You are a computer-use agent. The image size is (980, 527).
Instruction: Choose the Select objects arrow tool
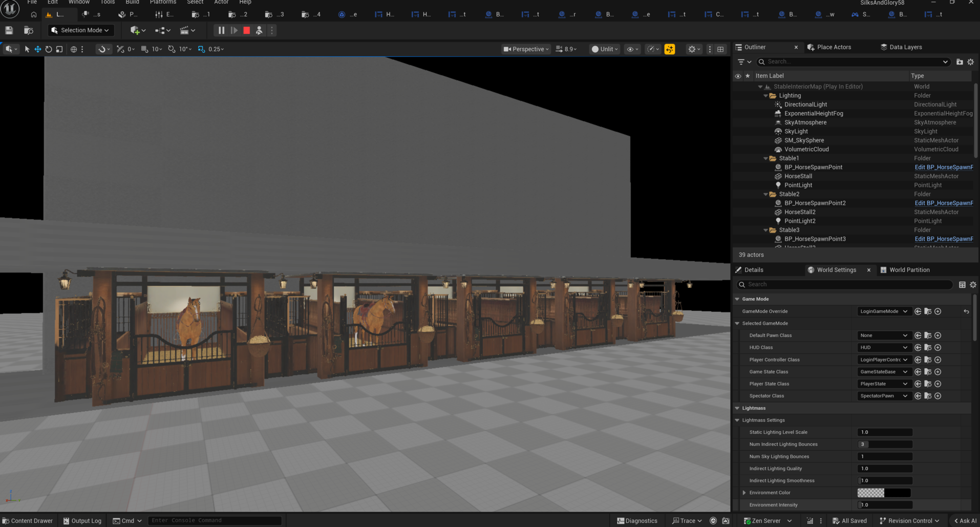pyautogui.click(x=27, y=49)
